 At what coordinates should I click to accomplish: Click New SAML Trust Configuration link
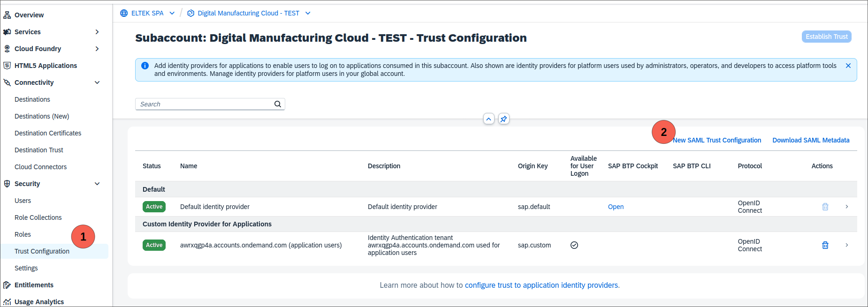tap(717, 140)
